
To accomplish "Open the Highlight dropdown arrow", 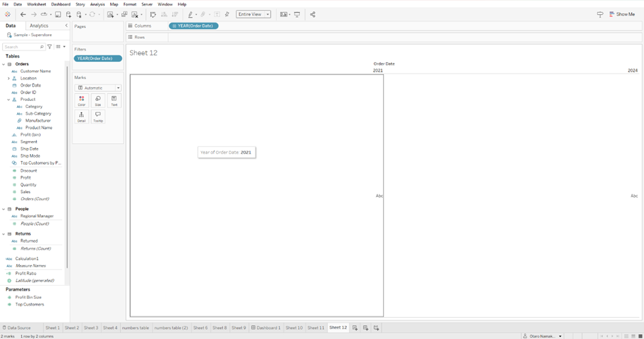I will coord(196,15).
